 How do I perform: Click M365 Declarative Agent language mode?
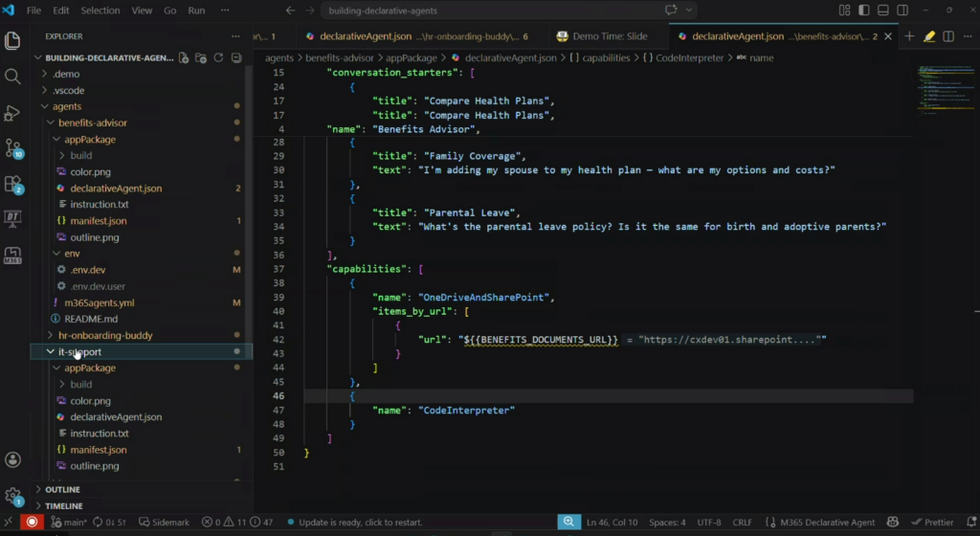[827, 523]
